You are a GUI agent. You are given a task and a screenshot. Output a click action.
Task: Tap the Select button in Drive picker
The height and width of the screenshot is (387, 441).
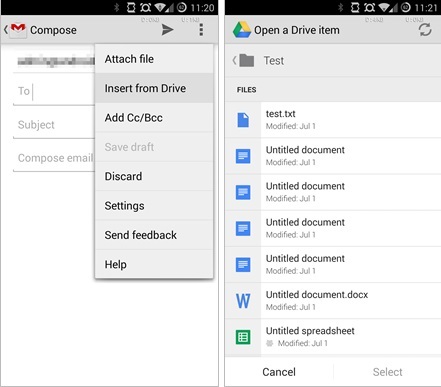pyautogui.click(x=387, y=372)
